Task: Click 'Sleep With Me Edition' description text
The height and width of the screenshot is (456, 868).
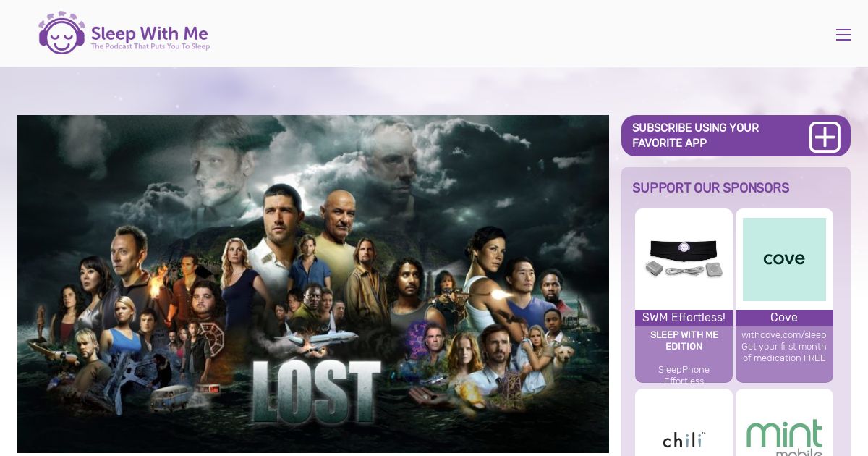Action: [x=684, y=341]
